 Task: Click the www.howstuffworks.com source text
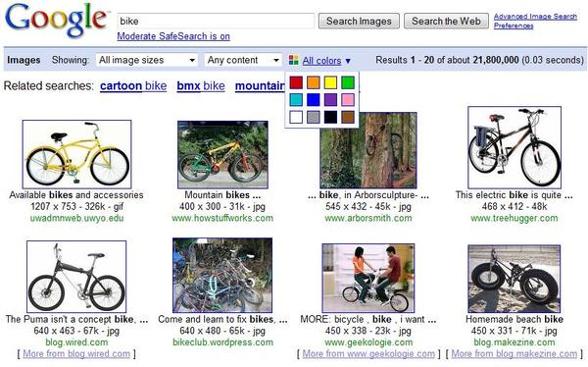point(222,218)
